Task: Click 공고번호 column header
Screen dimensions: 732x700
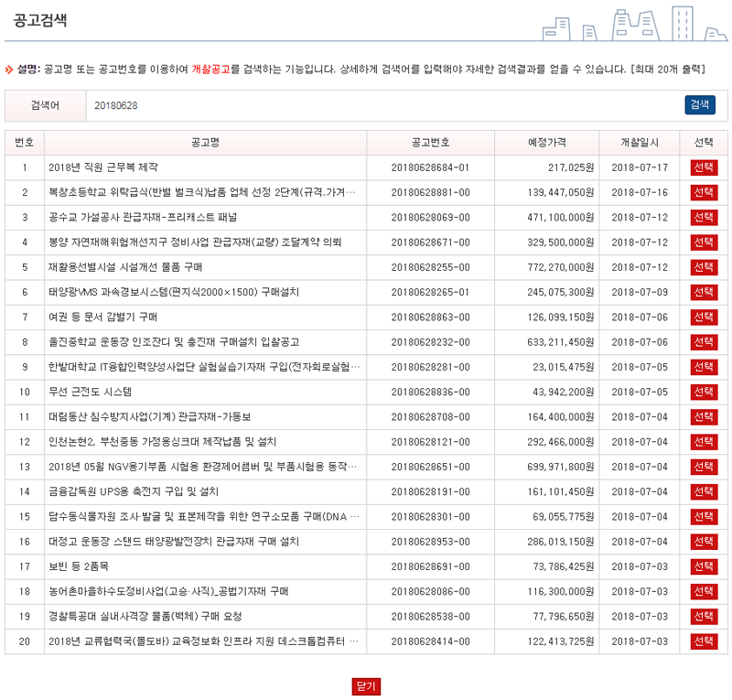Action: pyautogui.click(x=430, y=143)
